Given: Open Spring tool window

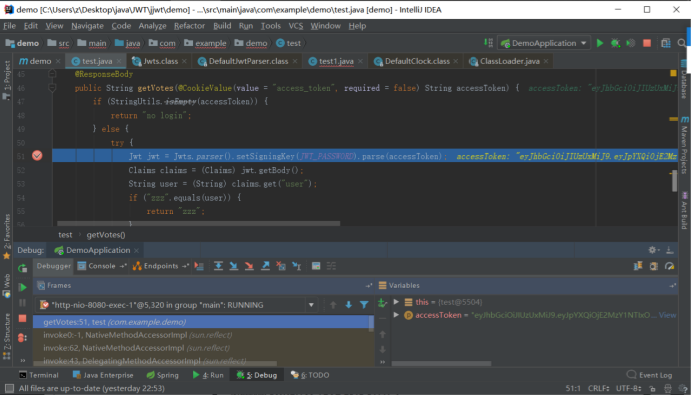Looking at the screenshot, I should coord(162,375).
